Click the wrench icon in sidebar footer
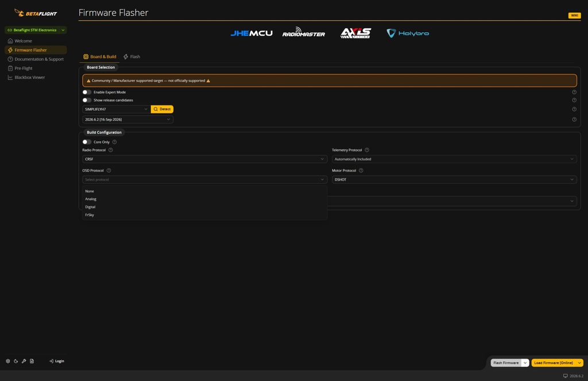The image size is (588, 381). coord(24,361)
